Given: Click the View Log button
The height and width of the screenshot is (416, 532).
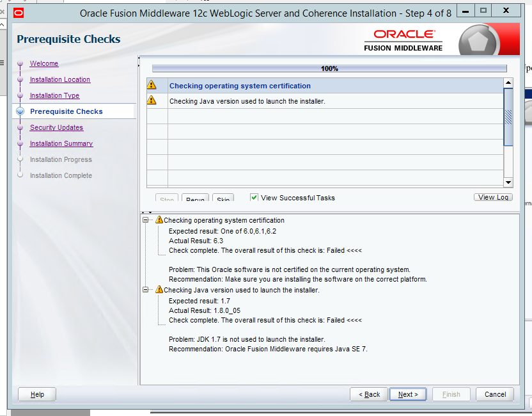Looking at the screenshot, I should [x=493, y=197].
